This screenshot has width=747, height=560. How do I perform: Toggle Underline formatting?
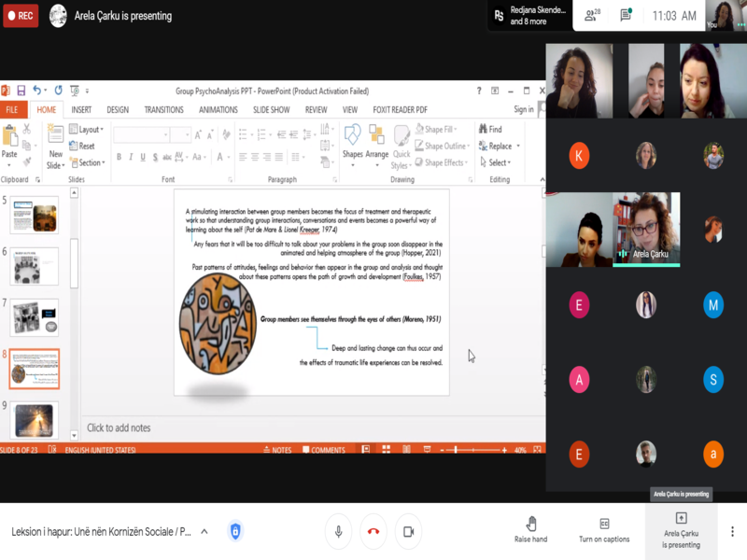[143, 157]
